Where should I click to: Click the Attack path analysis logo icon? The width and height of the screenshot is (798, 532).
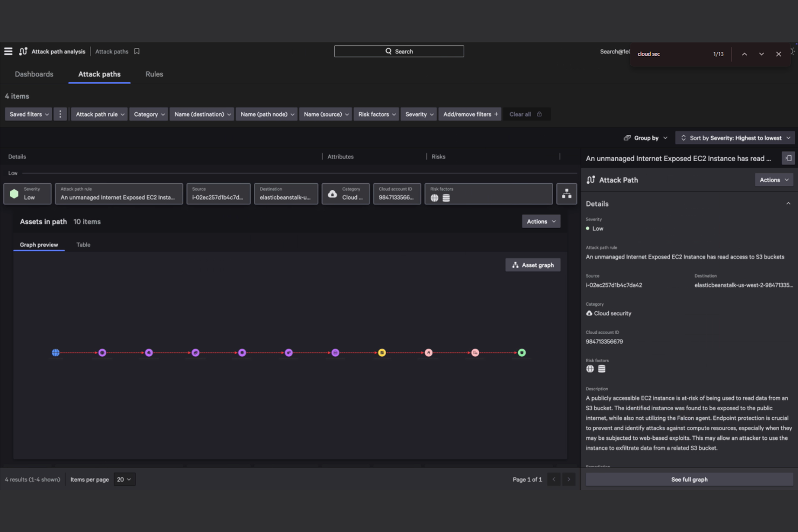coord(23,51)
